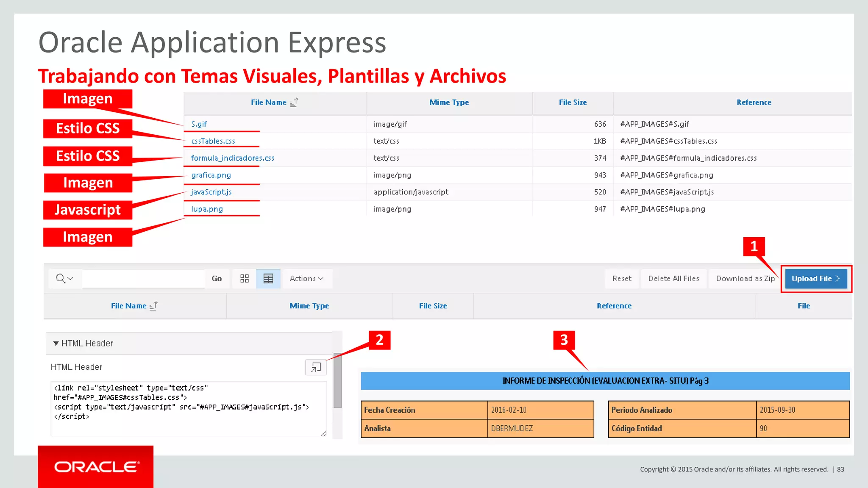Screen dimensions: 868x488
Task: Click the file size value 947
Action: [x=600, y=209]
